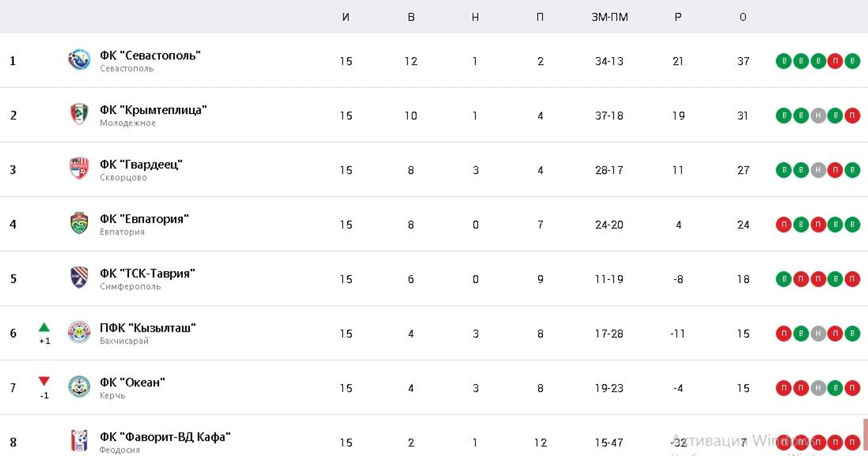Click the Kyzyltash round emblem
Viewport: 868px width, 456px height.
tap(79, 332)
